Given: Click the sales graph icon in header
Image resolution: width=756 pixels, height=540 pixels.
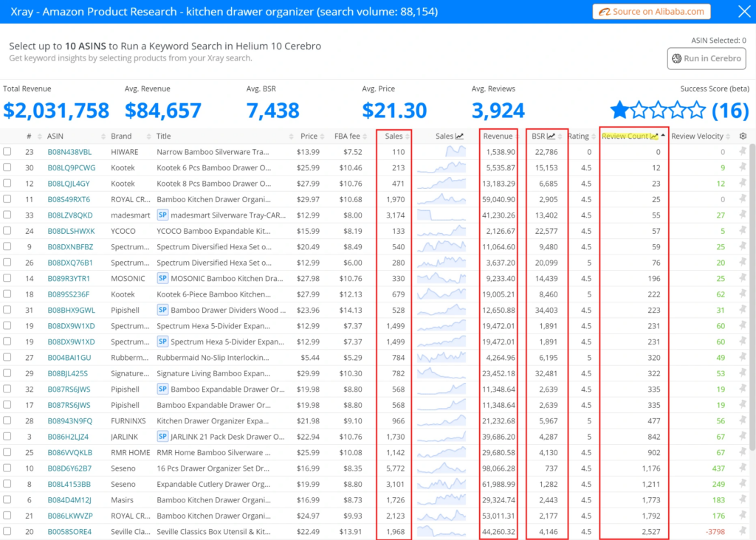Looking at the screenshot, I should (459, 136).
